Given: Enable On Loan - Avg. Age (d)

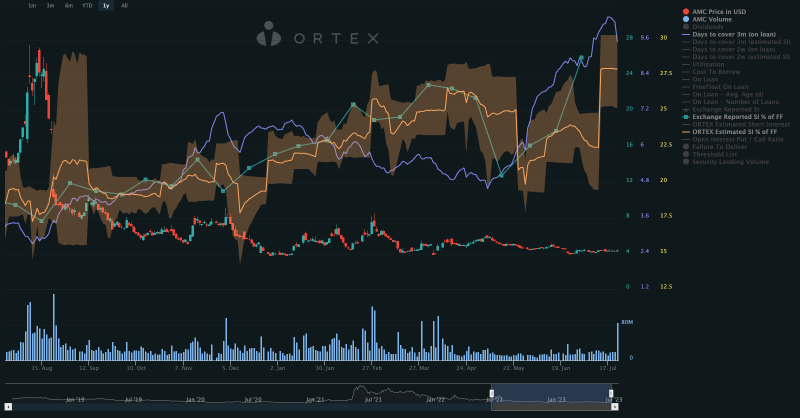Looking at the screenshot, I should point(723,94).
